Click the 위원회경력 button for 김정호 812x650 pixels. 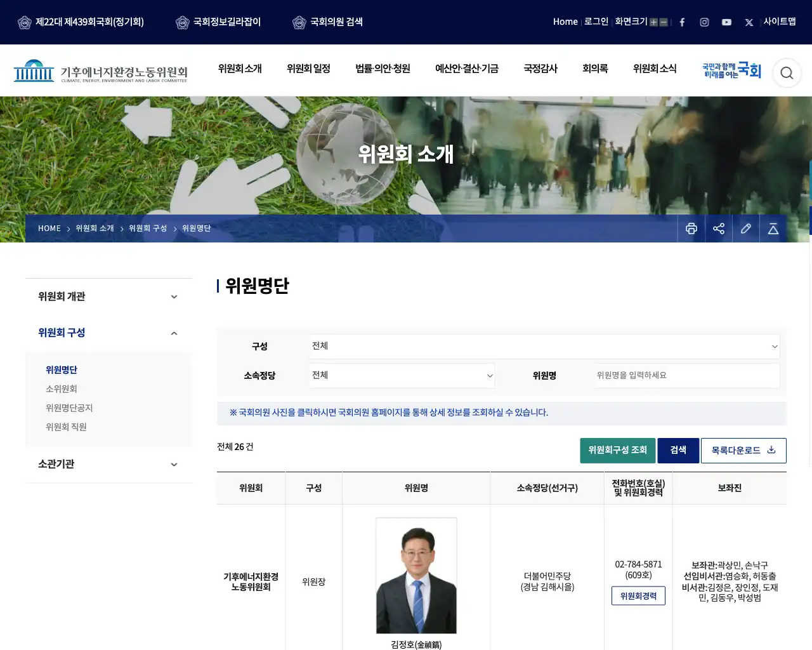(638, 596)
